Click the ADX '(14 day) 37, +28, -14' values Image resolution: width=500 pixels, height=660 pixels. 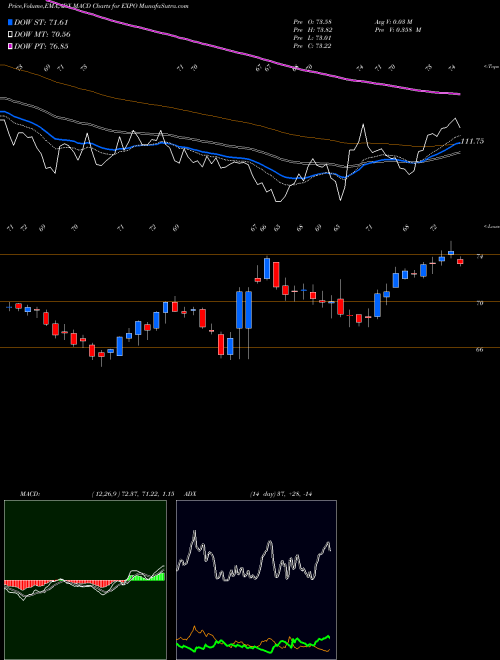pyautogui.click(x=282, y=494)
